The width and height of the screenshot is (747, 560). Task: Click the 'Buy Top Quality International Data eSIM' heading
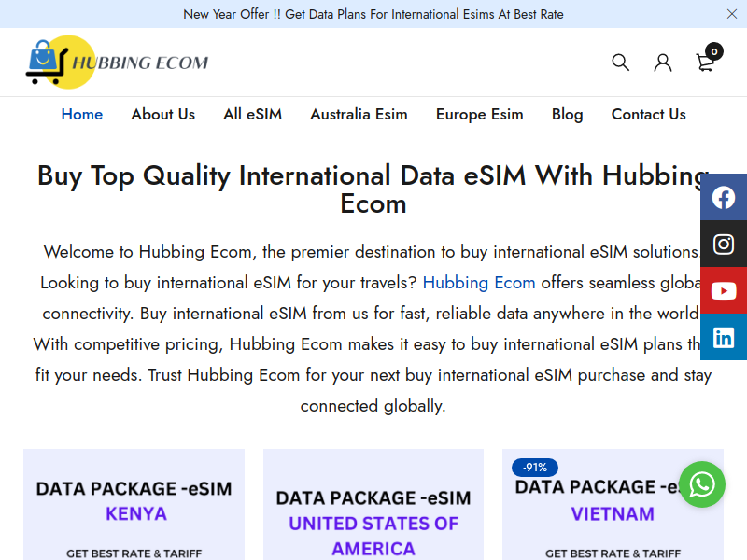[373, 189]
